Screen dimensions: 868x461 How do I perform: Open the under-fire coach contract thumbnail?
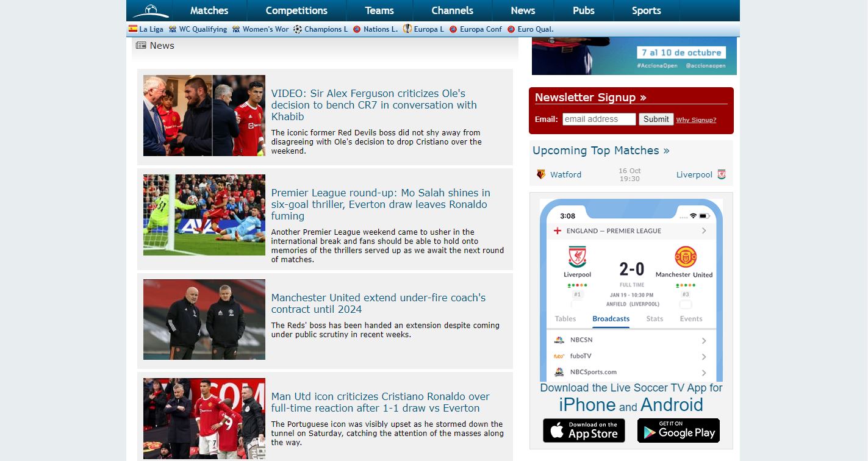click(204, 320)
